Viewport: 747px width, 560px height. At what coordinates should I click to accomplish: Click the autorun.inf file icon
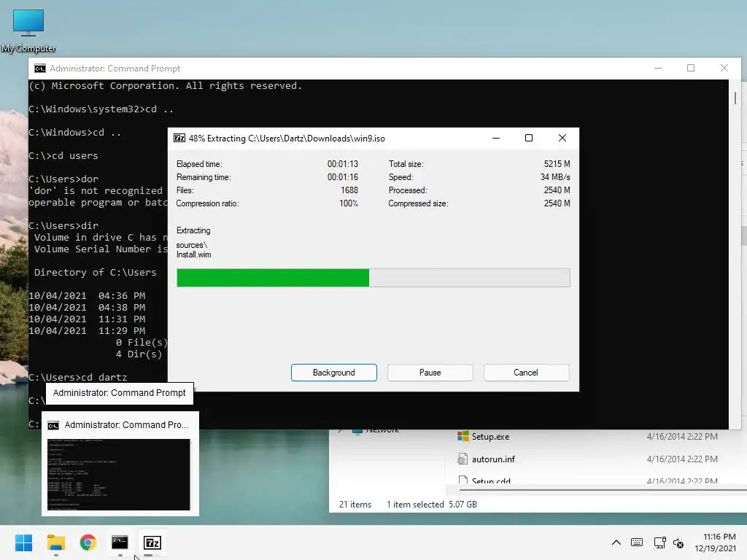click(x=462, y=459)
